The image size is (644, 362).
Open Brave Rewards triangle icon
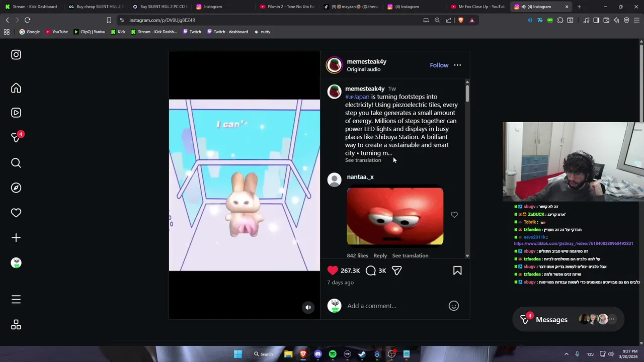coord(472,20)
